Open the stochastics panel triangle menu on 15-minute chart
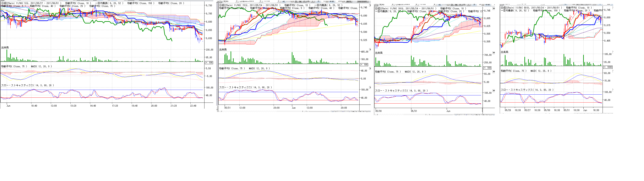644x181 pixels. click(370, 88)
